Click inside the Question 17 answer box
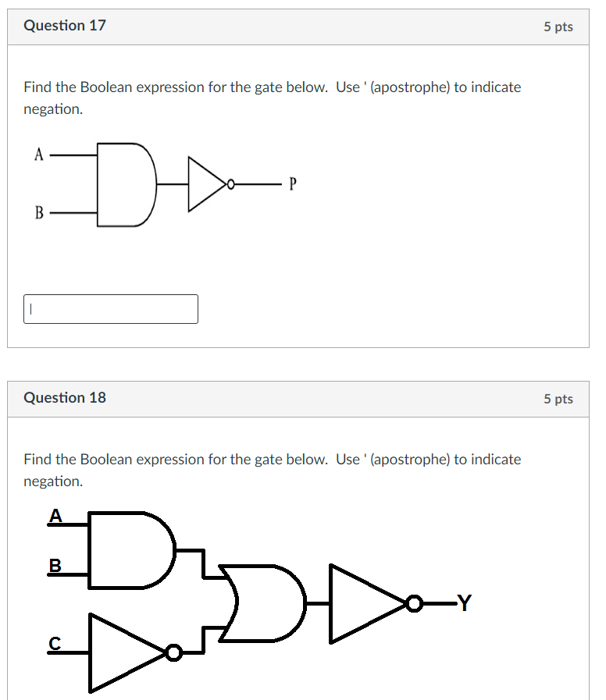 coord(109,309)
